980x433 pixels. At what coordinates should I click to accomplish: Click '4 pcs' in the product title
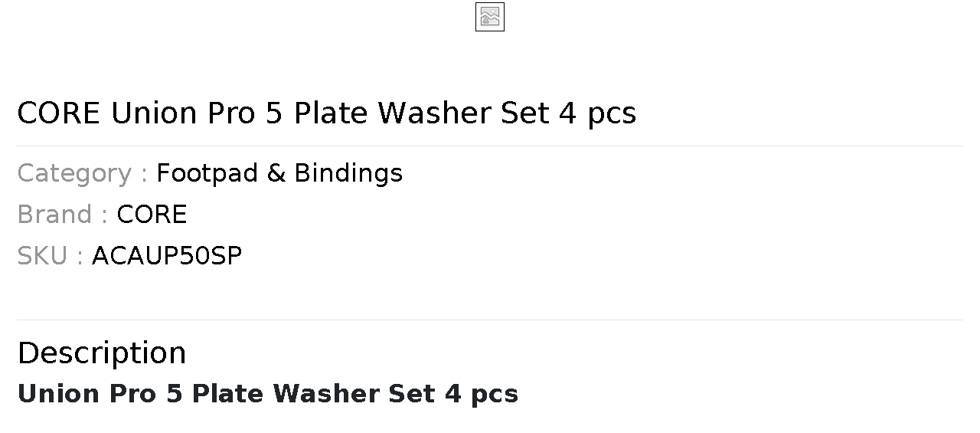(x=598, y=113)
